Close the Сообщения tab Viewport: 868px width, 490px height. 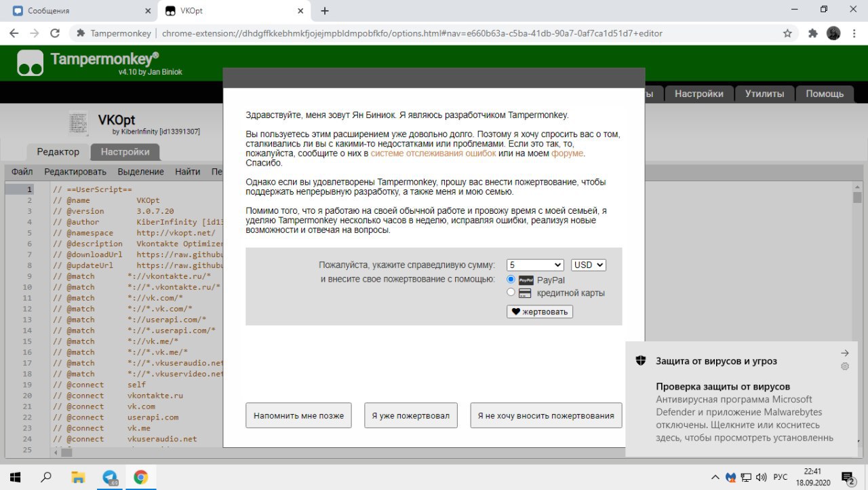click(147, 11)
